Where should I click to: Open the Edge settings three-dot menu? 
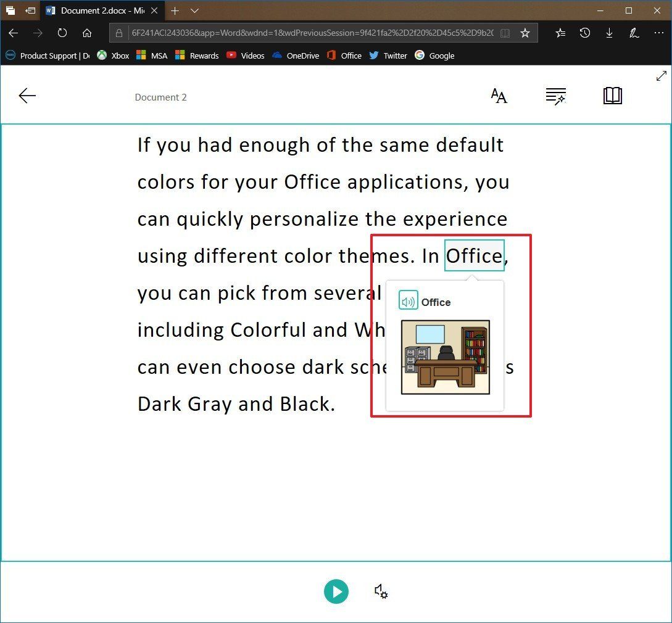pos(660,33)
